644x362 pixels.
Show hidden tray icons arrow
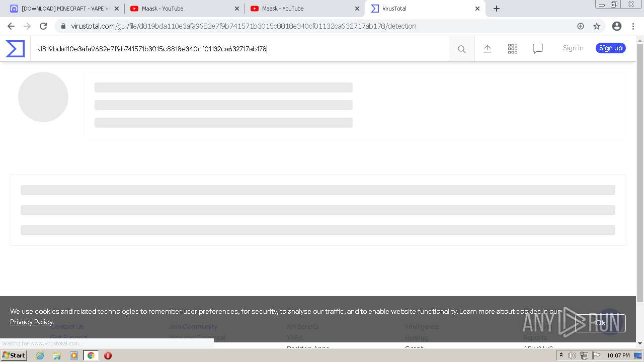point(561,355)
